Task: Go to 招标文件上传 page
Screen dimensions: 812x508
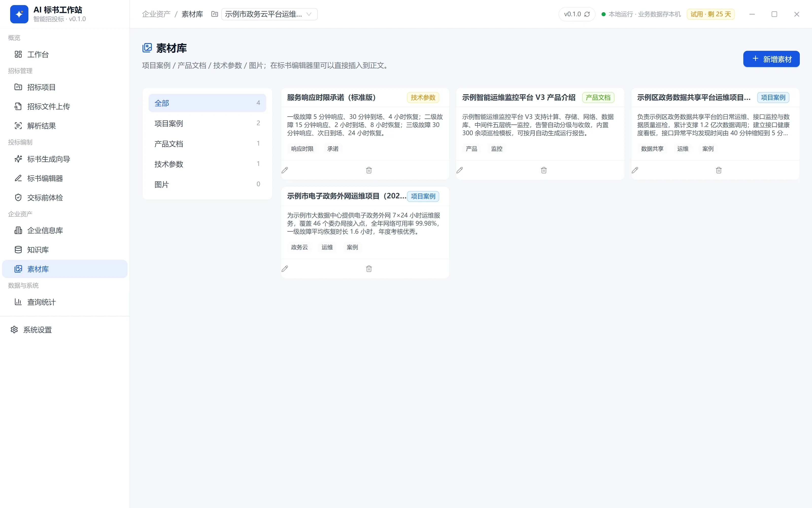Action: pos(65,106)
